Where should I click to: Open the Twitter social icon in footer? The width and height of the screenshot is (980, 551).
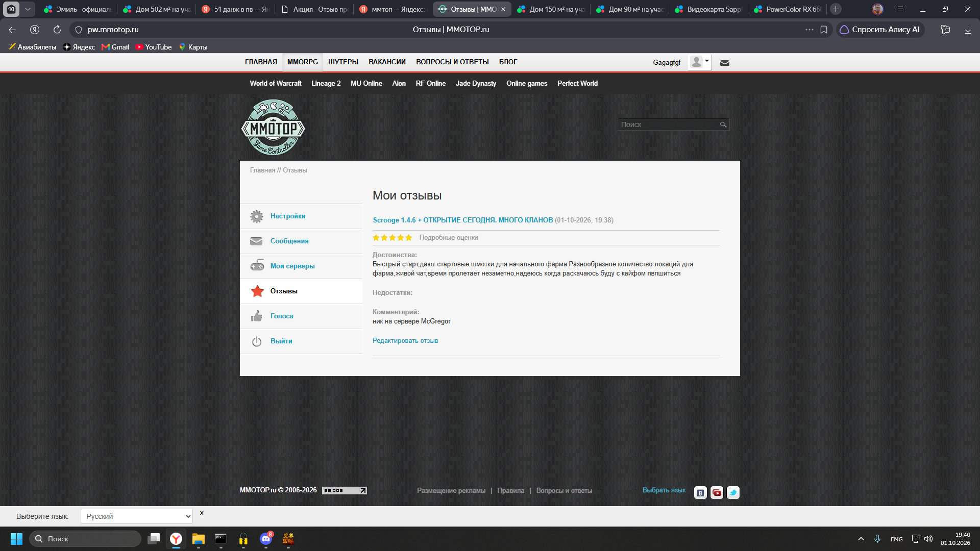(x=733, y=493)
